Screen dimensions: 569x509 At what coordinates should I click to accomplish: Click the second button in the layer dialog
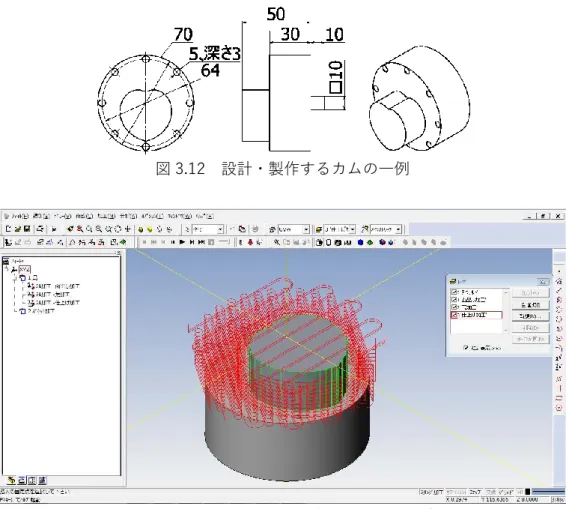click(x=531, y=305)
